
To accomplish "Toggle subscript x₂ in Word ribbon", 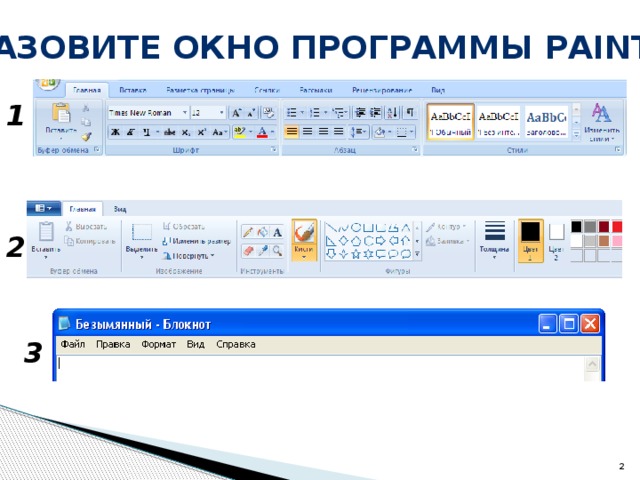I will (x=186, y=132).
